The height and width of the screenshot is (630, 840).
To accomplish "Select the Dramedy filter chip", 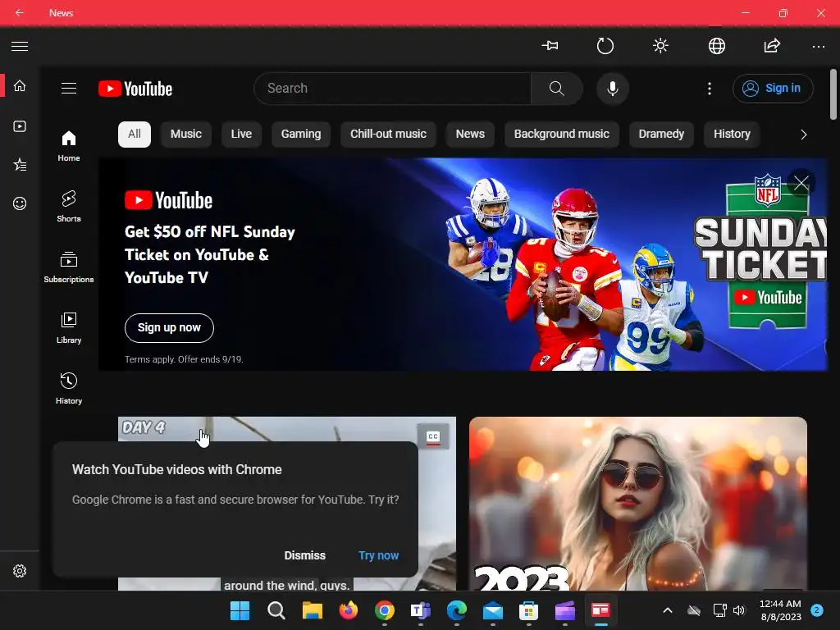I will point(661,134).
